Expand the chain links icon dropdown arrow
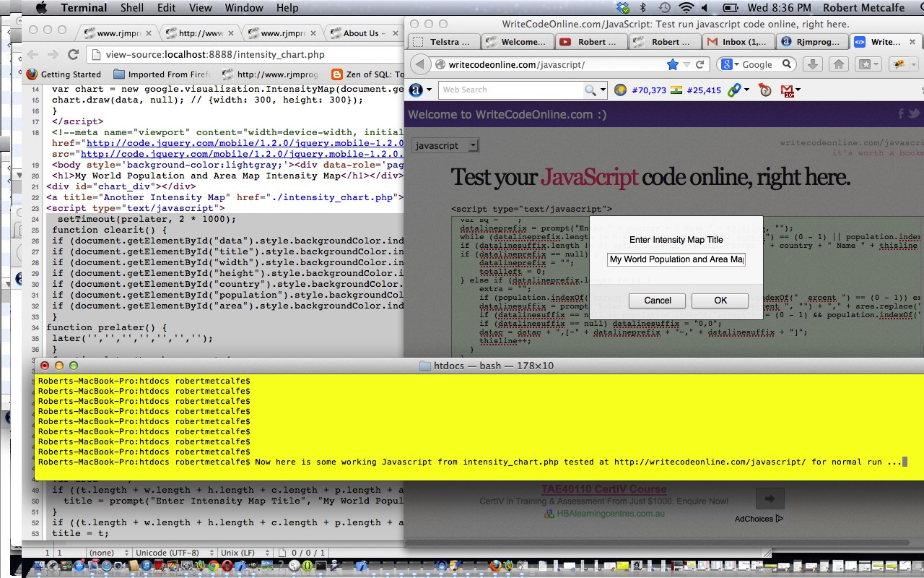Image resolution: width=924 pixels, height=578 pixels. pos(746,90)
